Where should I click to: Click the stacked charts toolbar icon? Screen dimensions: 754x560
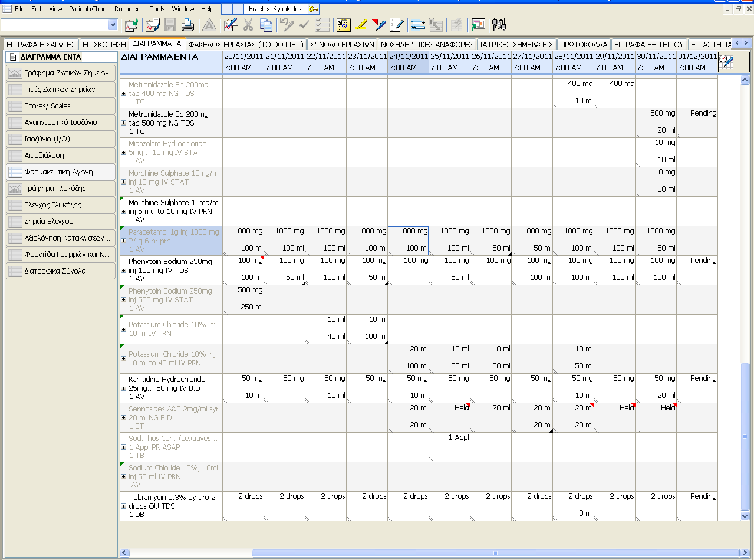click(x=153, y=25)
